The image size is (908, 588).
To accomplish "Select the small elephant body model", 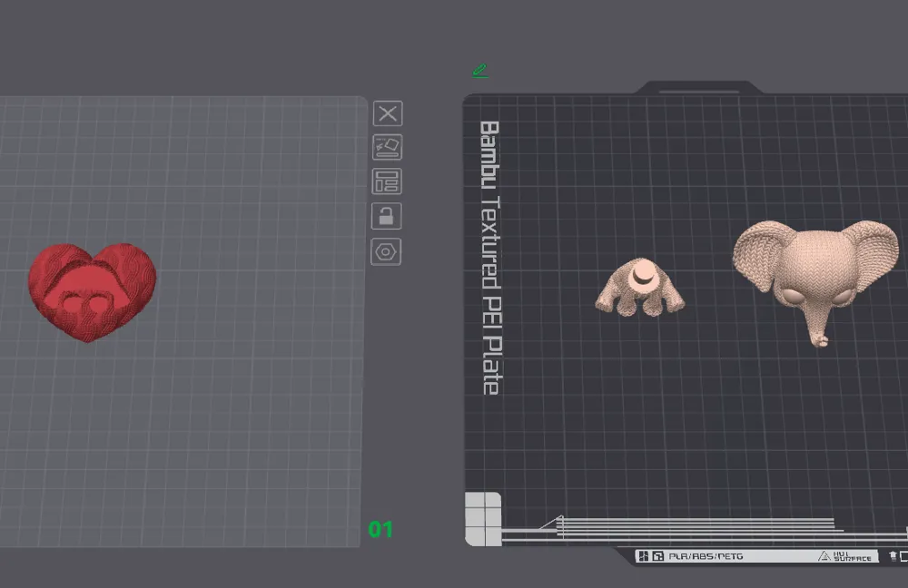I will pos(640,288).
